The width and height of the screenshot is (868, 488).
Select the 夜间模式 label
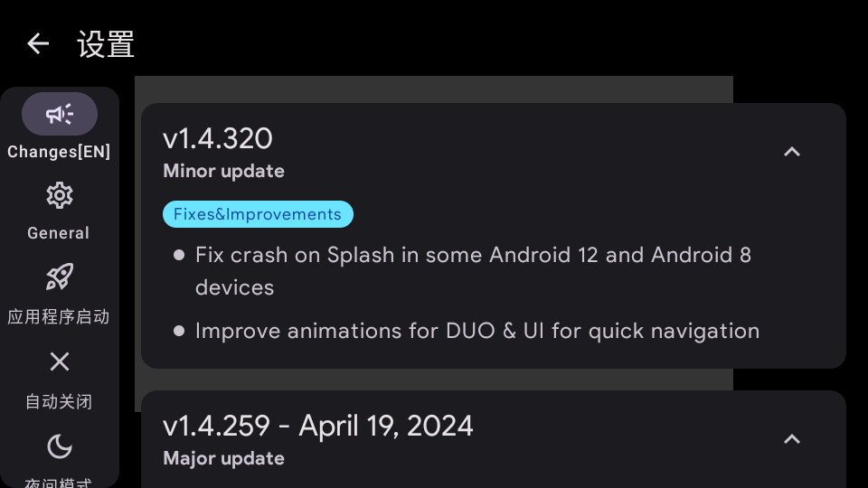(59, 483)
